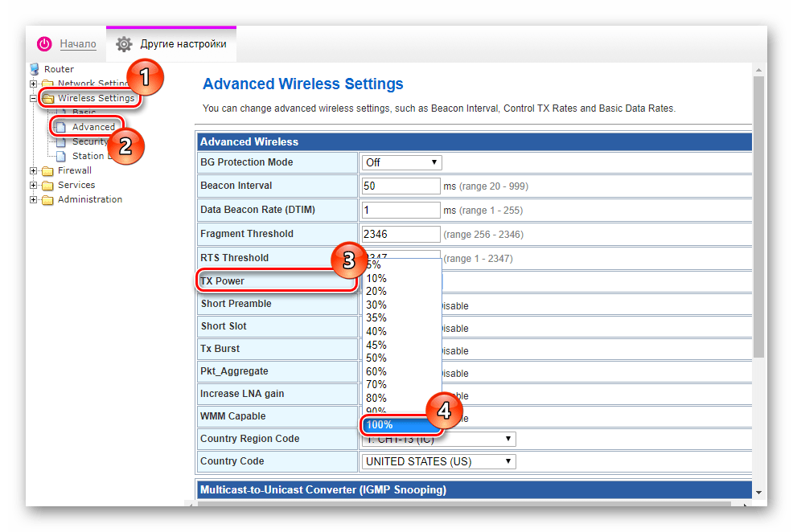793x532 pixels.
Task: Click the Administration folder icon
Action: click(x=48, y=200)
